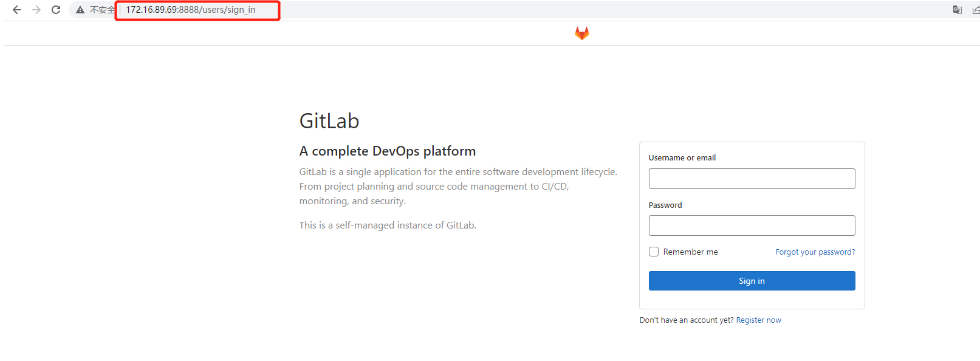Click the not-secure warning triangle icon
The image size is (980, 361).
[80, 10]
